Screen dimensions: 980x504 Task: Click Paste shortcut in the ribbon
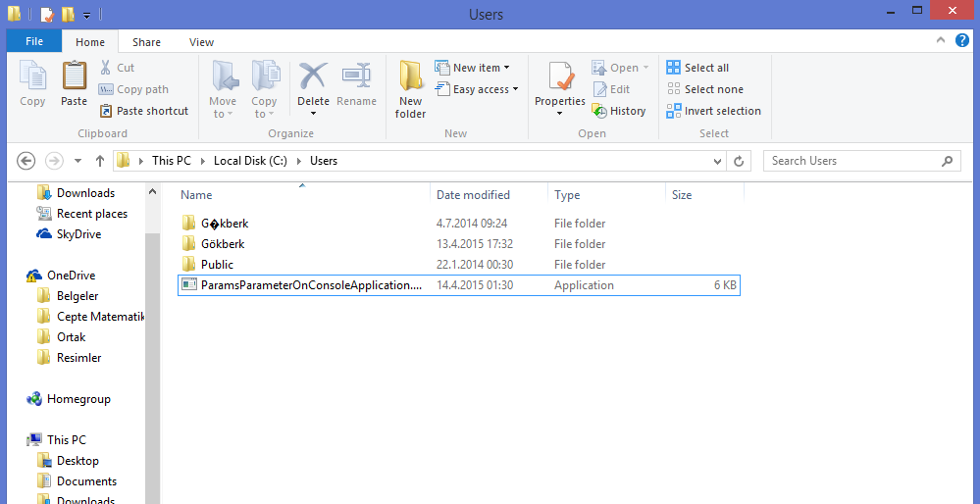point(144,111)
